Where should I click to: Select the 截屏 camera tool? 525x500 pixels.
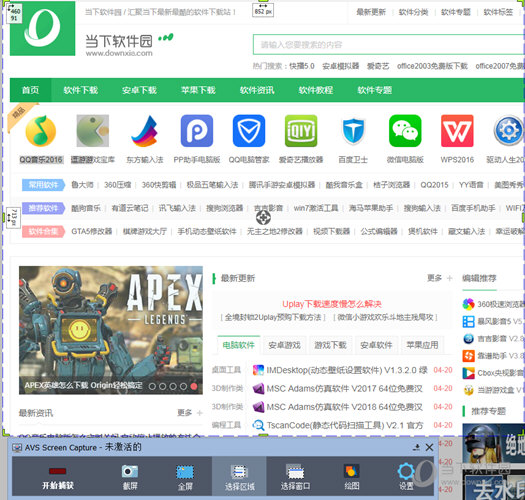[130, 477]
